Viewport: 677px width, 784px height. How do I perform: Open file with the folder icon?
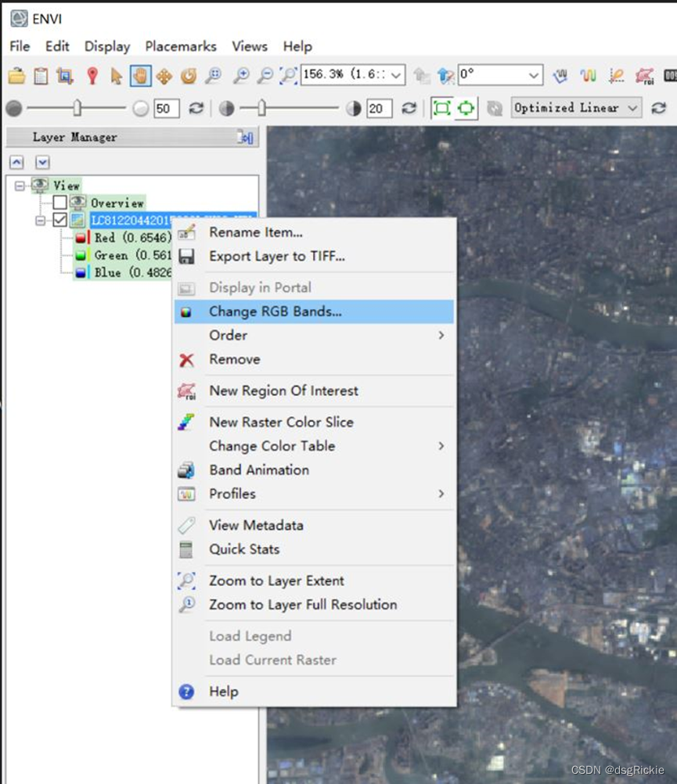click(17, 76)
